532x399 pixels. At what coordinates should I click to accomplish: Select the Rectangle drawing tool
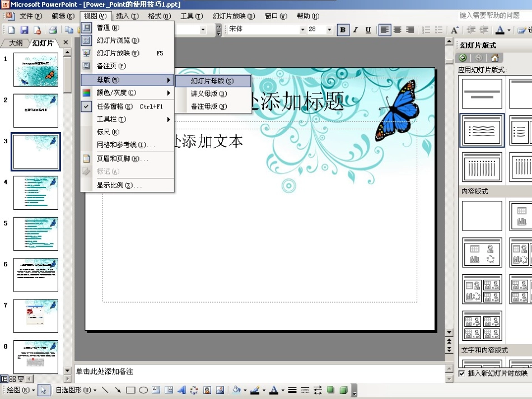pos(130,390)
